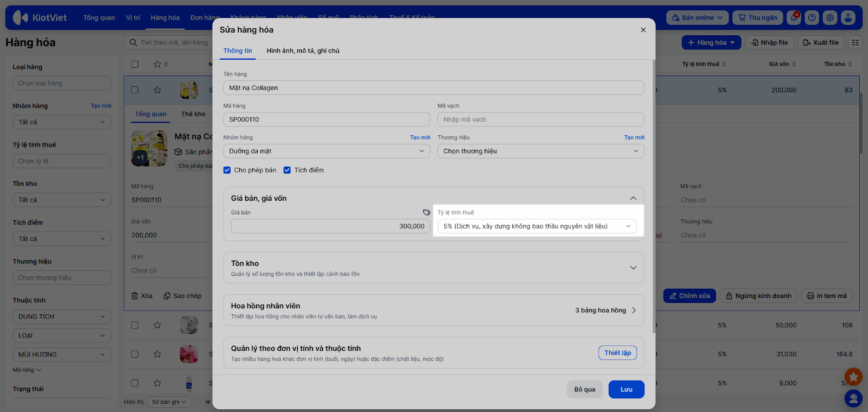
Task: Expand the Tồn kho section in dialog
Action: tap(633, 268)
